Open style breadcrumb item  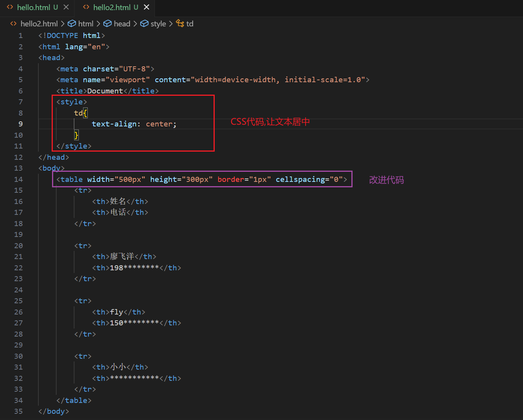tap(158, 24)
